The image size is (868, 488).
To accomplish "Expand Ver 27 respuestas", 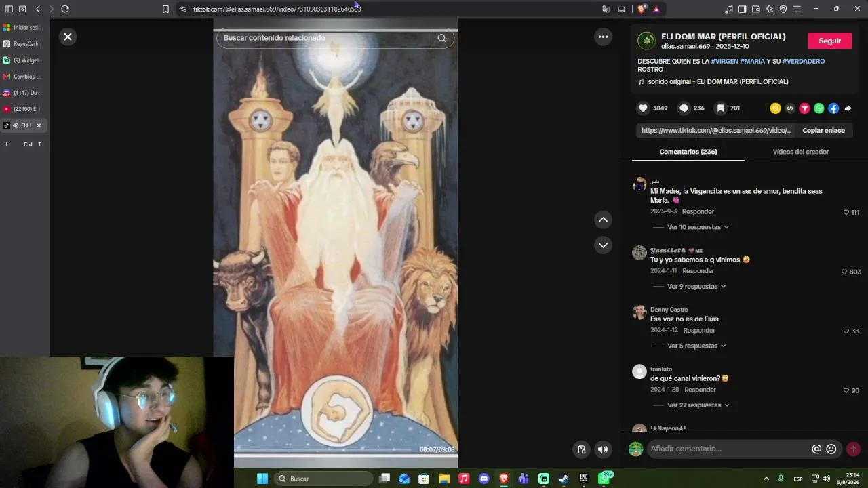I will (x=698, y=405).
